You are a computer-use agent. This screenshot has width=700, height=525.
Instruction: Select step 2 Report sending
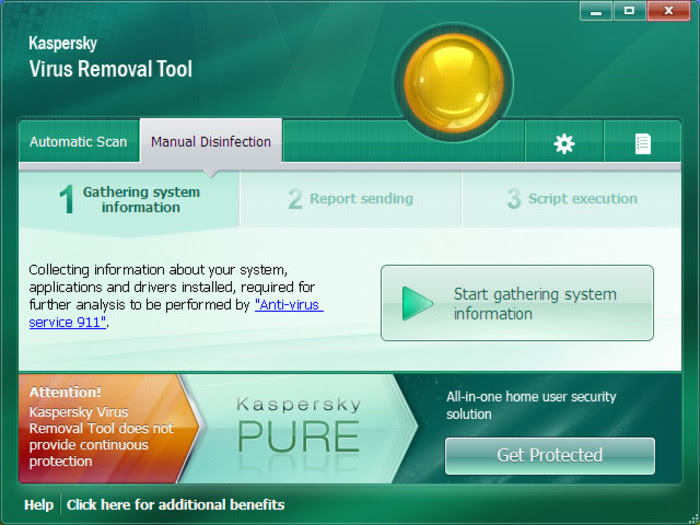(350, 199)
